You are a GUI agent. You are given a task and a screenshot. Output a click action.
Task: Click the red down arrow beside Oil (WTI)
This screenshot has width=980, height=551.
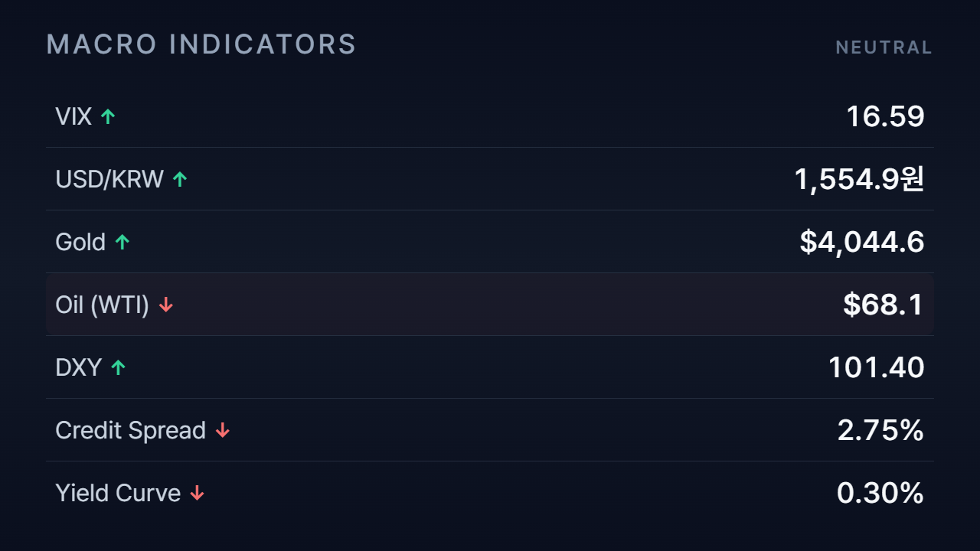[166, 305]
